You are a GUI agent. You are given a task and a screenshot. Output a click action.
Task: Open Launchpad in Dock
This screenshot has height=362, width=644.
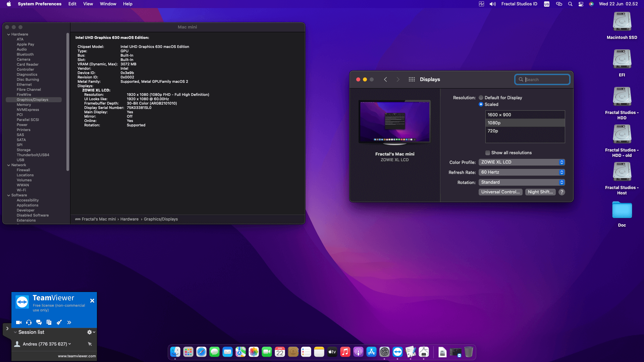coord(188,352)
